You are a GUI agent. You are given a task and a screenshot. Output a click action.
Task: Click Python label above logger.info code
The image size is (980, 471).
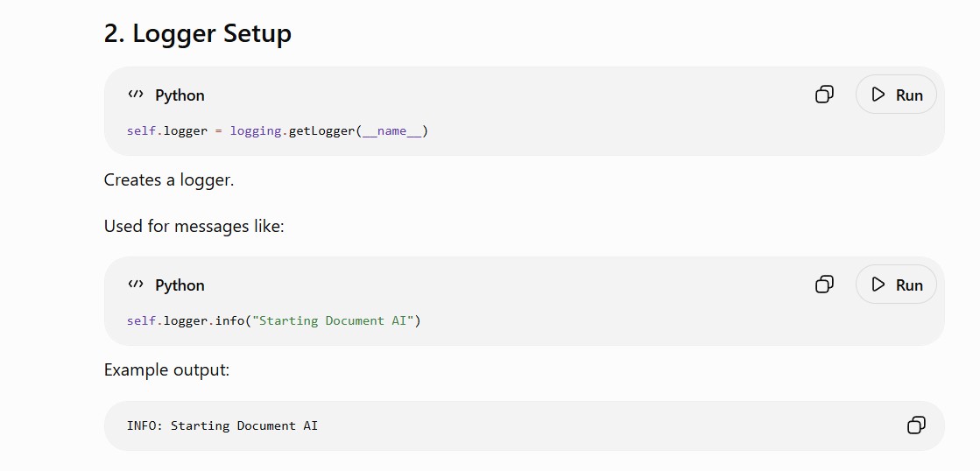pos(180,285)
